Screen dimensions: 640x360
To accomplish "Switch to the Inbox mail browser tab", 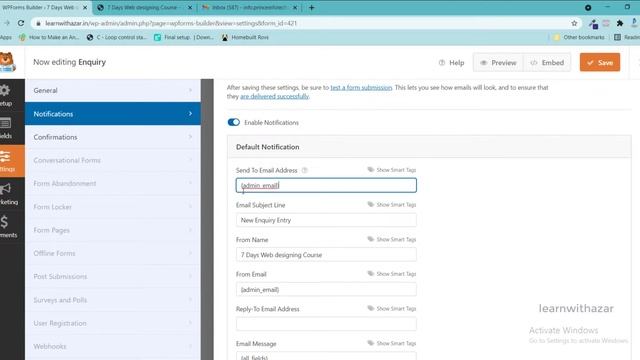I will coord(249,7).
